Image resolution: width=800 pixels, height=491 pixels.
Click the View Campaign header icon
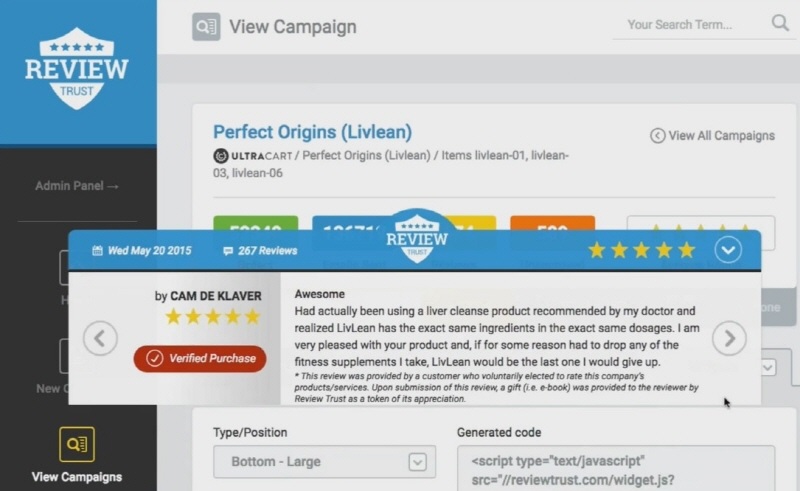206,27
